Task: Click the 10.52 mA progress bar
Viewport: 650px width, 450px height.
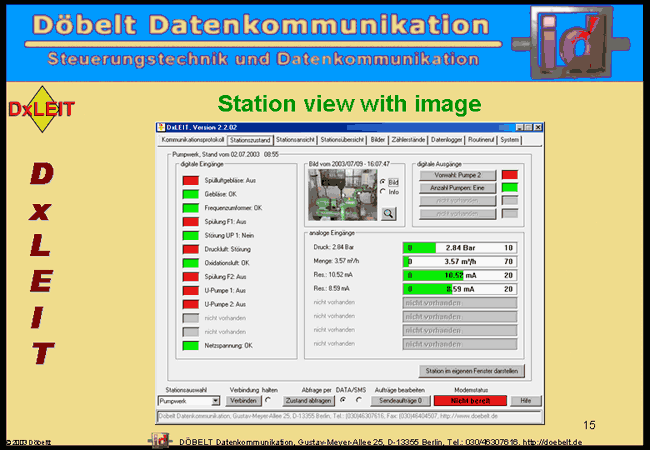Action: click(460, 275)
